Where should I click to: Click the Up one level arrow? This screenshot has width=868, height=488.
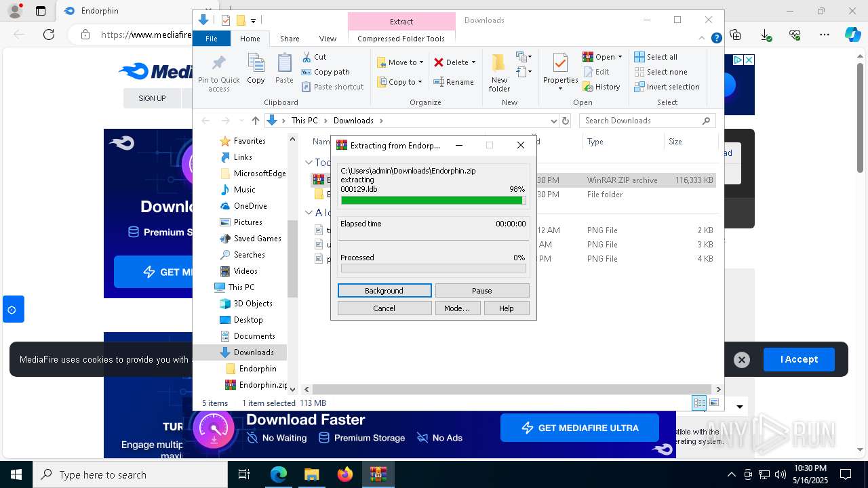tap(256, 121)
